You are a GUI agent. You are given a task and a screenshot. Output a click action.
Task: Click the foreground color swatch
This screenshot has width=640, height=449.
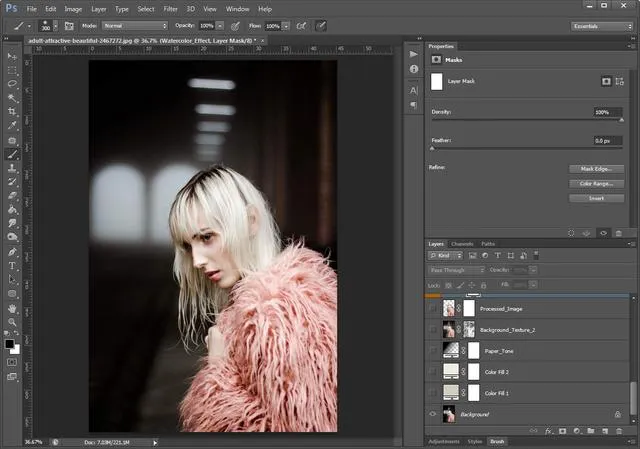(9, 344)
